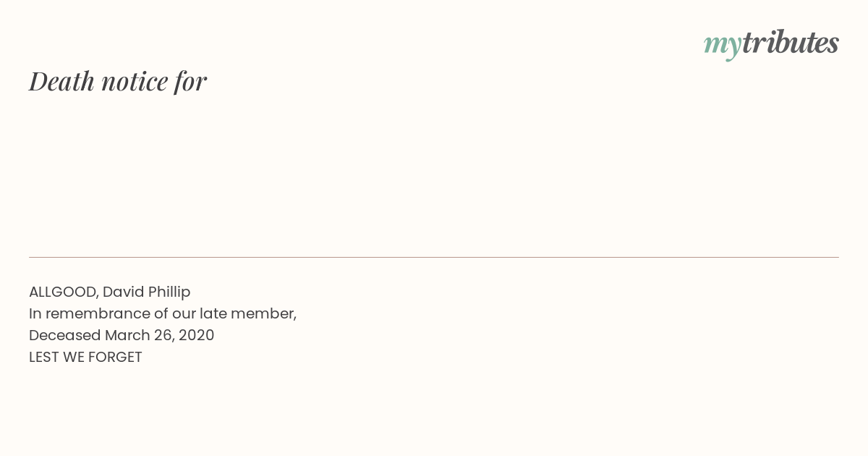Click the word "for" in heading
Viewport: 868px width, 456px height.
(x=190, y=82)
